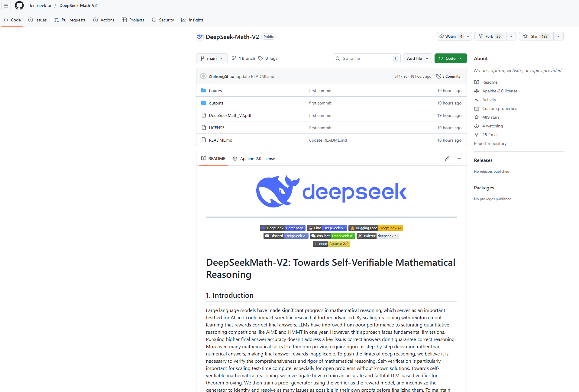Click the commit history clock icon
The height and width of the screenshot is (392, 579).
click(439, 76)
